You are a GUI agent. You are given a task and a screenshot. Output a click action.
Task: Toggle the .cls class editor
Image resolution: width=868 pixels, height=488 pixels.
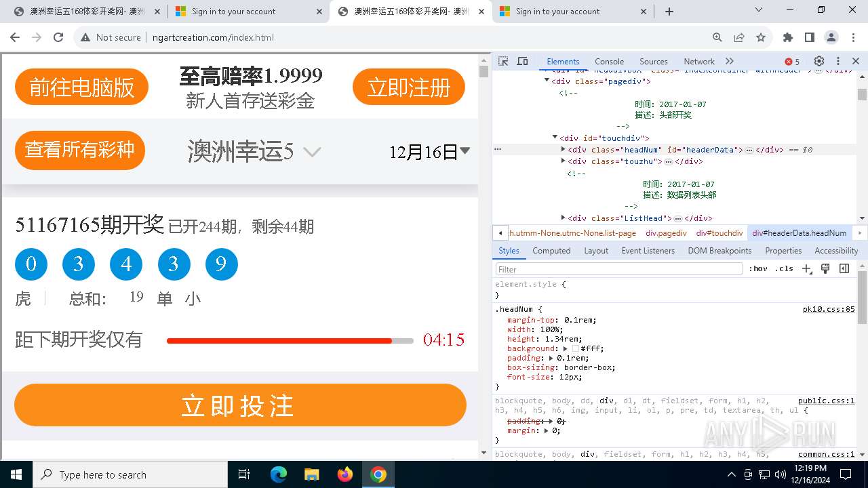tap(784, 269)
